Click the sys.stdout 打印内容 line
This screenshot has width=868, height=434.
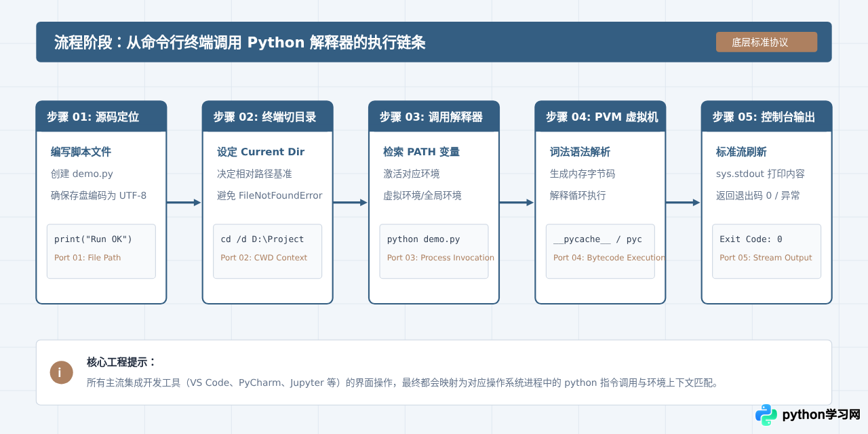760,174
